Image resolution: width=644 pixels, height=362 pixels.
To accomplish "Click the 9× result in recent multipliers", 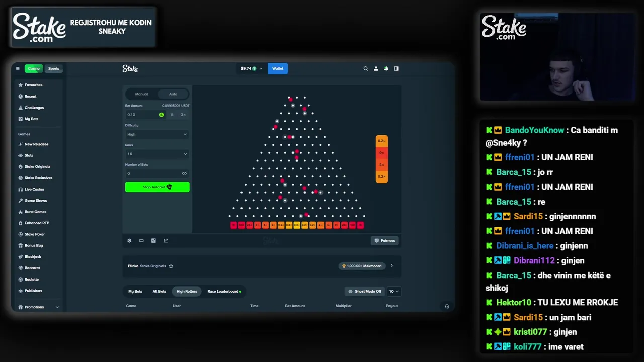I will coord(381,152).
